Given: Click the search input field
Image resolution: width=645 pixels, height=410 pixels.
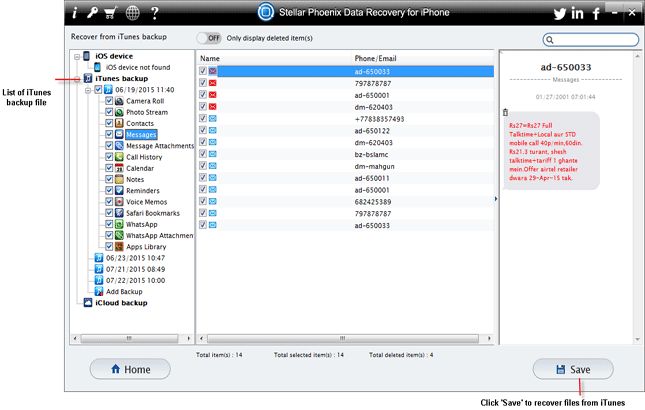Looking at the screenshot, I should [591, 40].
